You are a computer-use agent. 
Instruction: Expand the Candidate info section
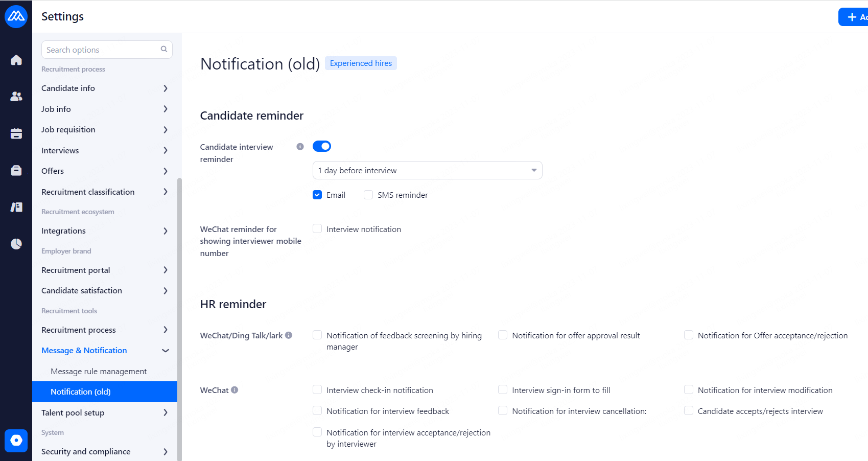click(105, 88)
